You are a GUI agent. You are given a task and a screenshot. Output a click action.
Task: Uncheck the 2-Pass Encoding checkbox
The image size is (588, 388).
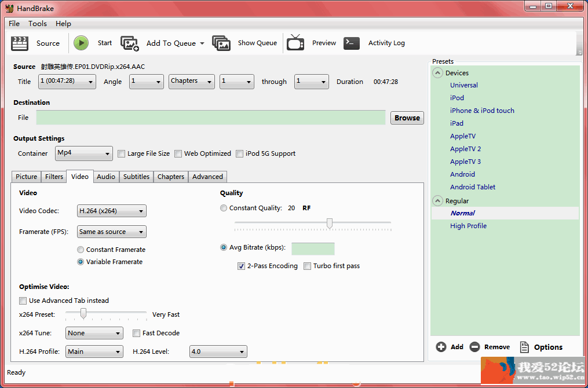pos(242,266)
